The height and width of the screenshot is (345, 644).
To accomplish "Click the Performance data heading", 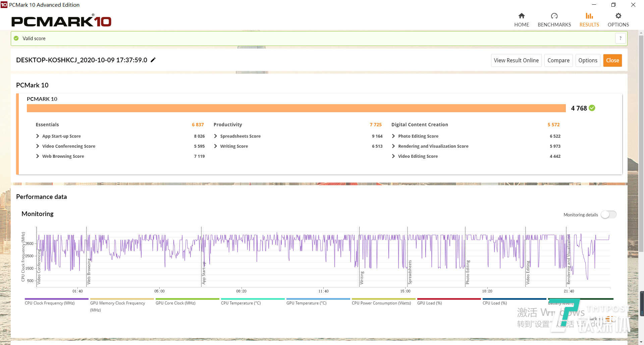I will [x=41, y=197].
